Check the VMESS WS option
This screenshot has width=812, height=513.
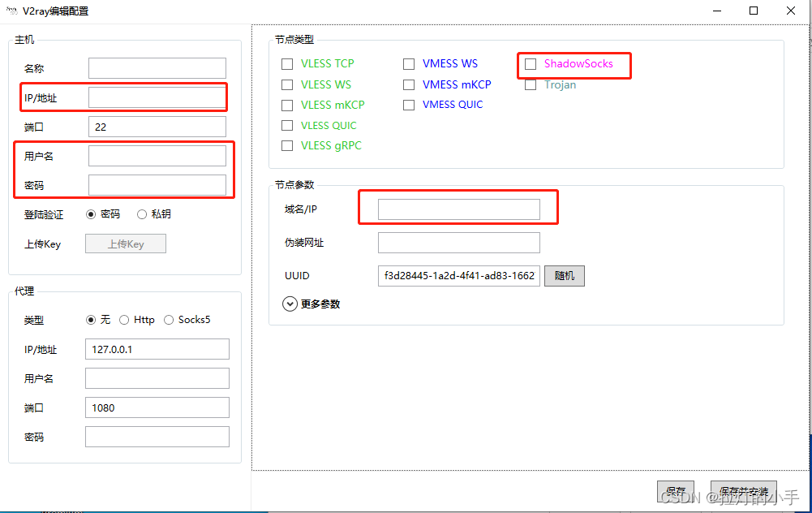tap(409, 64)
